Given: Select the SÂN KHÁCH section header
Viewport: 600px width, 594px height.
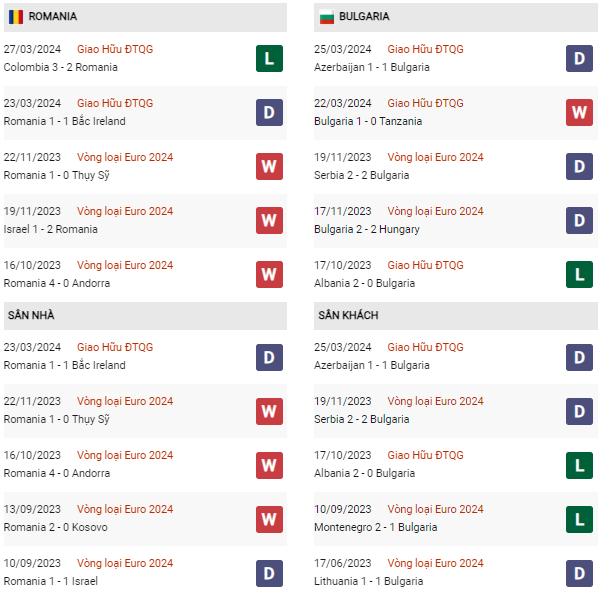Looking at the screenshot, I should [x=347, y=315].
